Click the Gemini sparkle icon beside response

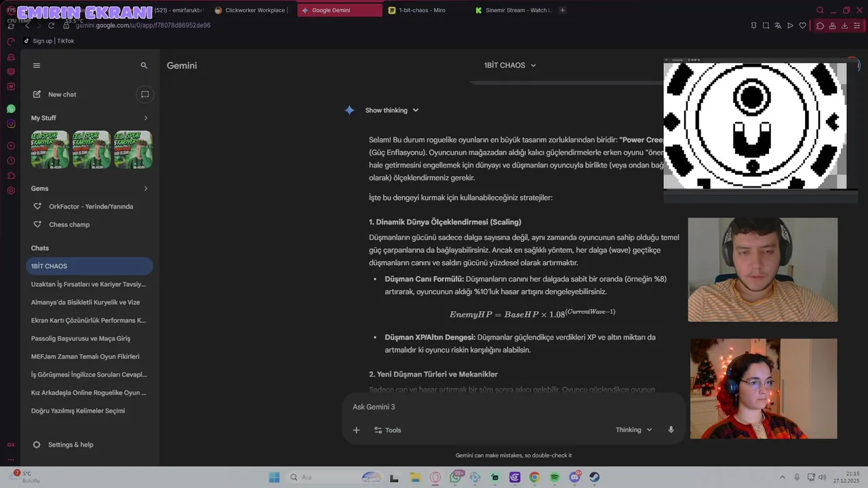click(349, 110)
